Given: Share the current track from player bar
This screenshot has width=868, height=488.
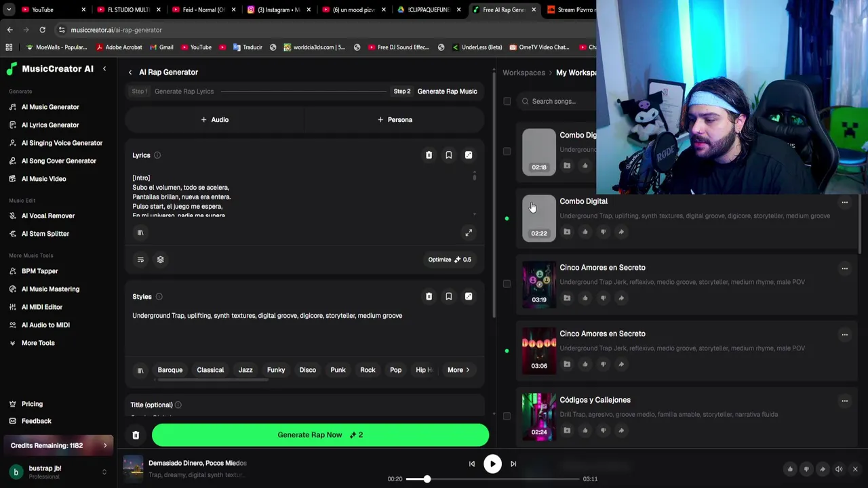Looking at the screenshot, I should click(823, 469).
